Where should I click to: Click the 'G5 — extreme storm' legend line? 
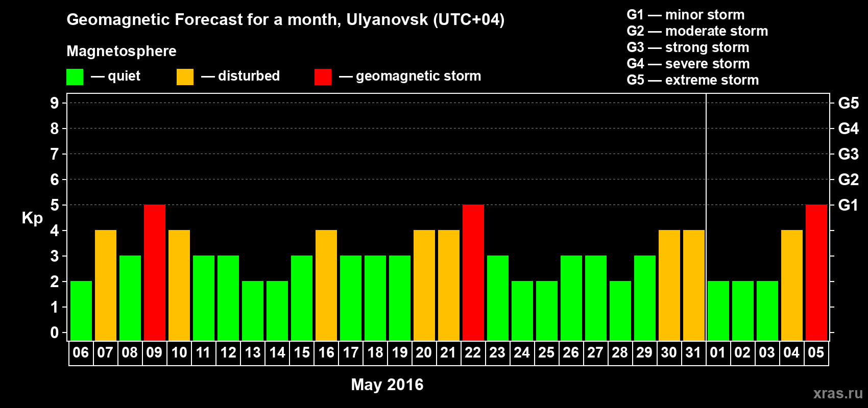[692, 80]
